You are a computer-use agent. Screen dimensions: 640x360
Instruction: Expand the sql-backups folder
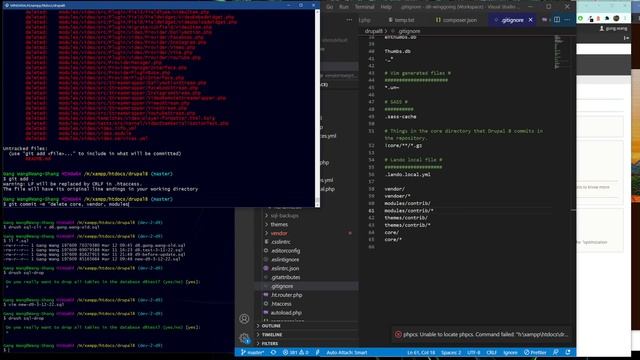click(267, 216)
